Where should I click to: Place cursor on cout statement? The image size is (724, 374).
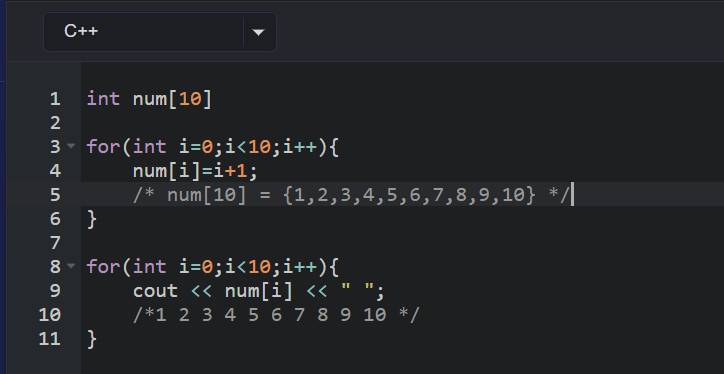pyautogui.click(x=259, y=291)
